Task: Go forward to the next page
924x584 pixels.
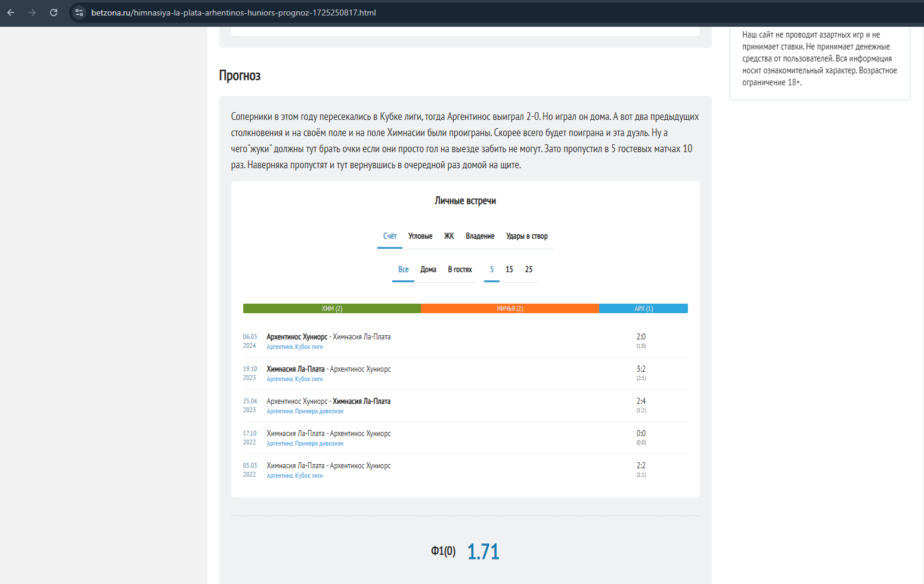Action: click(x=32, y=13)
